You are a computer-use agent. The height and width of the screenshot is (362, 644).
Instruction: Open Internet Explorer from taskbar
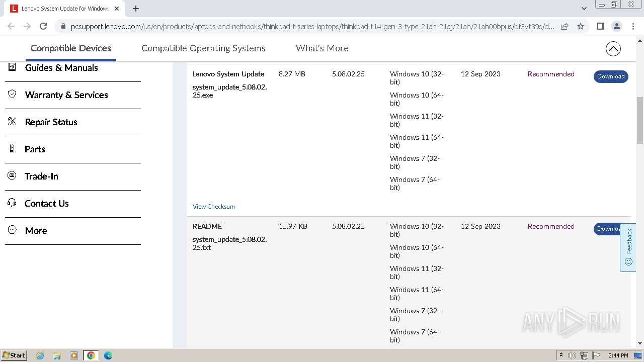[x=40, y=355]
